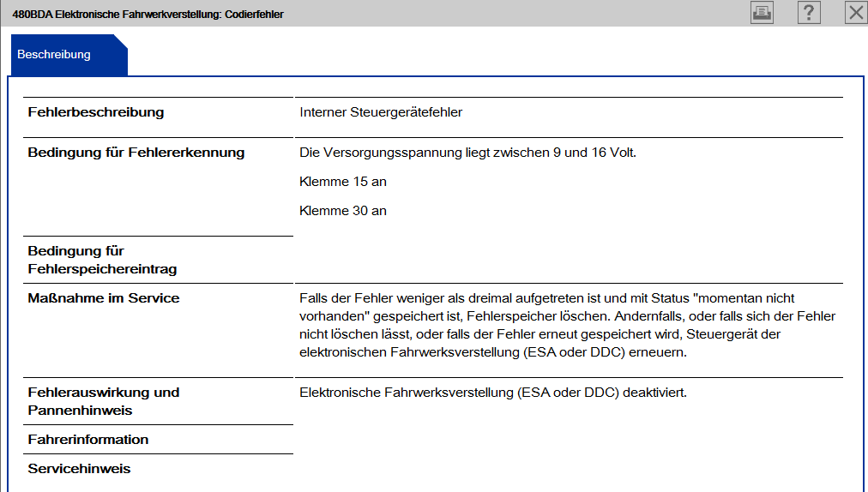
Task: Select the Fahrerinformation row label
Action: [x=88, y=440]
